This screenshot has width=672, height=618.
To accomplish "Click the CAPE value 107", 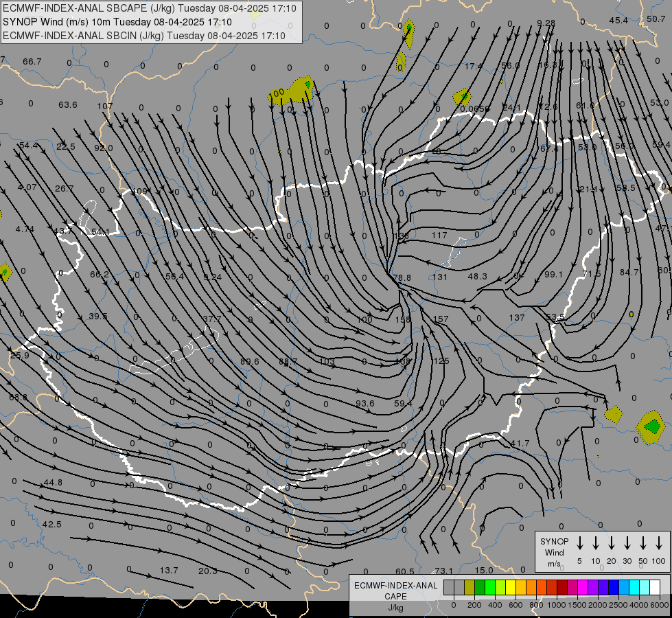I will (104, 106).
